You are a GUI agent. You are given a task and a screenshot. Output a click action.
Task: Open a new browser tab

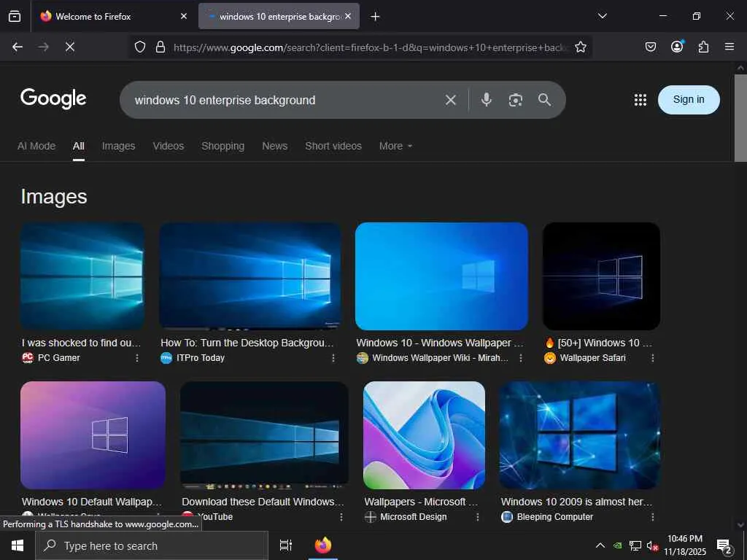375,17
